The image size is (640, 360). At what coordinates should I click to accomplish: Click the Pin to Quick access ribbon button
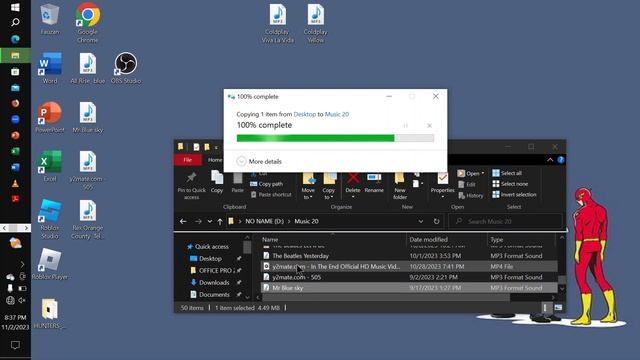tap(191, 185)
